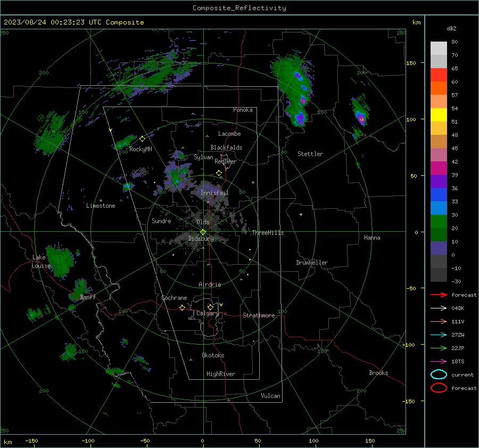The image size is (479, 448).
Task: Click the green echo patch near Lake Louise
Action: pyautogui.click(x=61, y=260)
